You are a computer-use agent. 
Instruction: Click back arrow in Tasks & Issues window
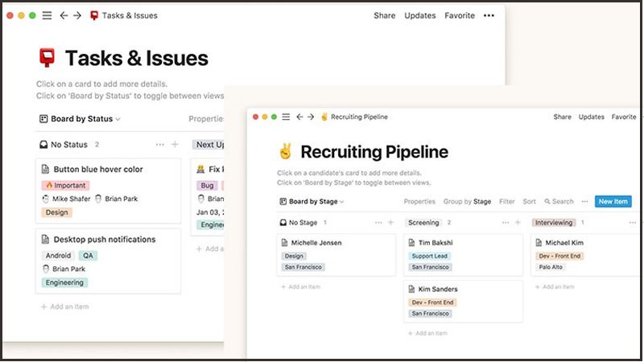[64, 15]
